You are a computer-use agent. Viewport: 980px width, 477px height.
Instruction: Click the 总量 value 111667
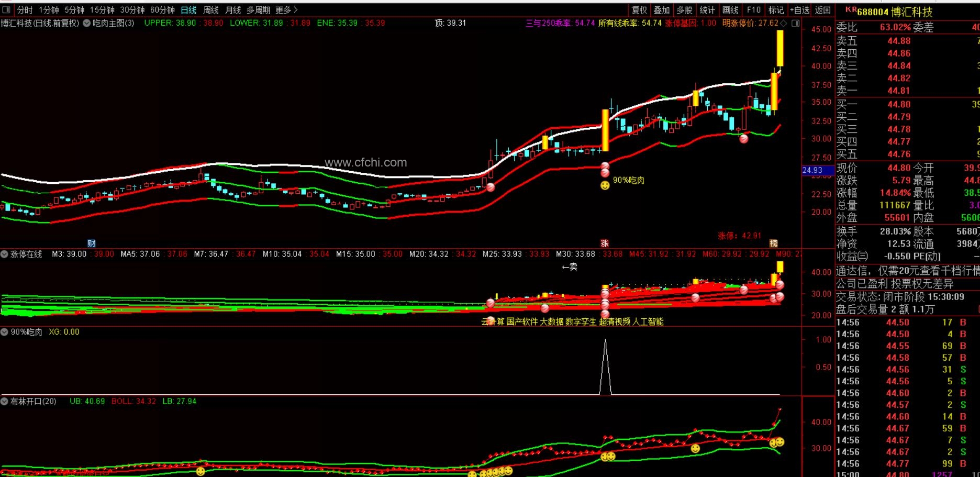pyautogui.click(x=895, y=205)
